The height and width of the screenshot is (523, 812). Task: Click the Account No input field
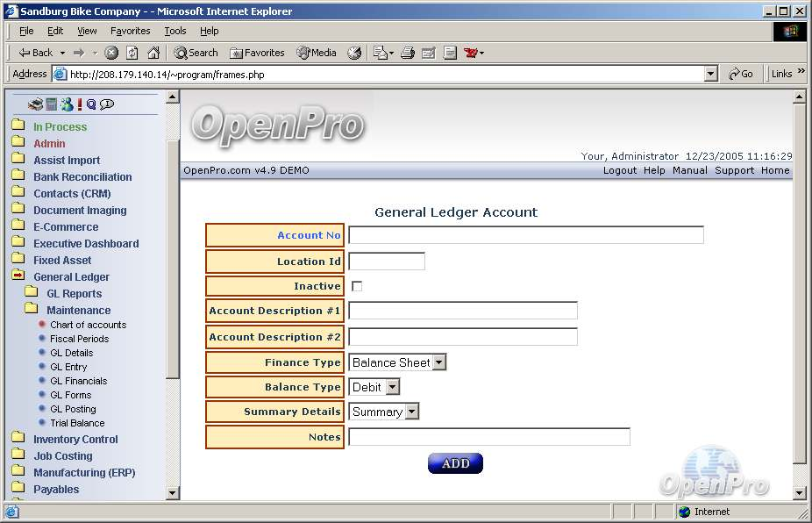click(x=525, y=235)
